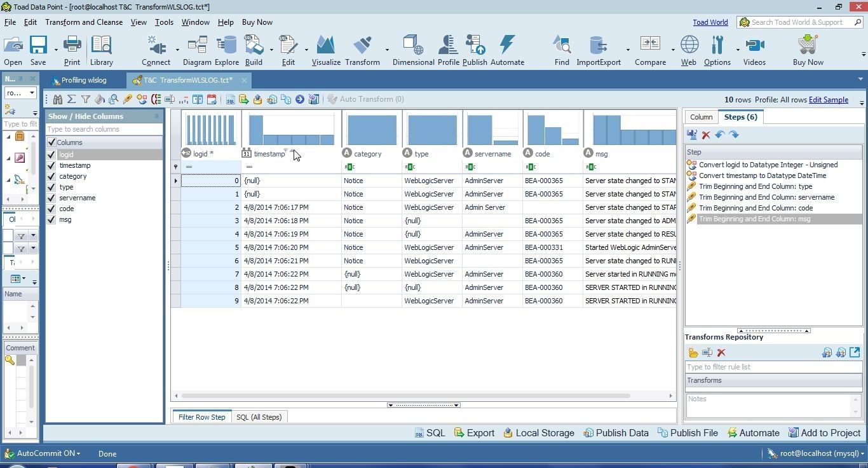Click the Visualize toolbar icon
This screenshot has height=468, width=868.
tap(326, 51)
